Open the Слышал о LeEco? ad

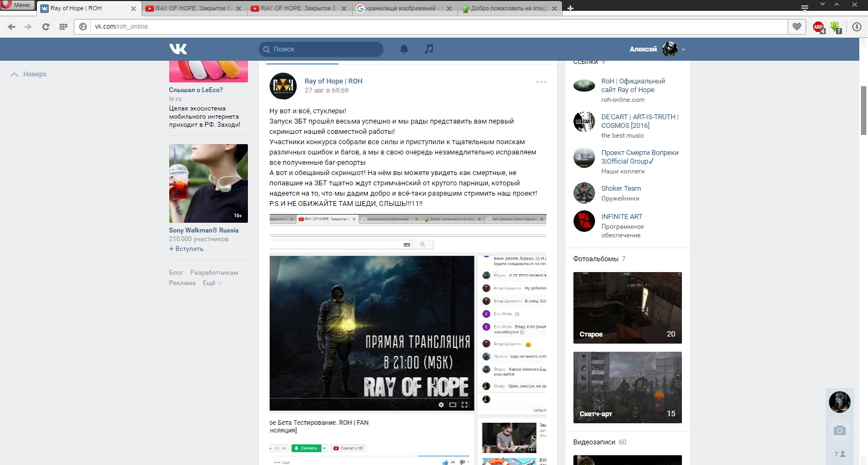(196, 90)
